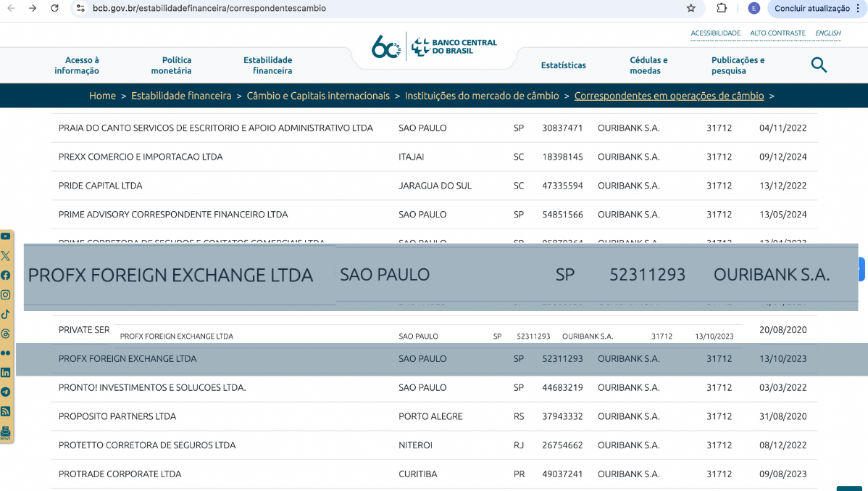Select PRAIA DO CANTO SERVICOS company name
Image resolution: width=868 pixels, height=491 pixels.
pyautogui.click(x=216, y=128)
